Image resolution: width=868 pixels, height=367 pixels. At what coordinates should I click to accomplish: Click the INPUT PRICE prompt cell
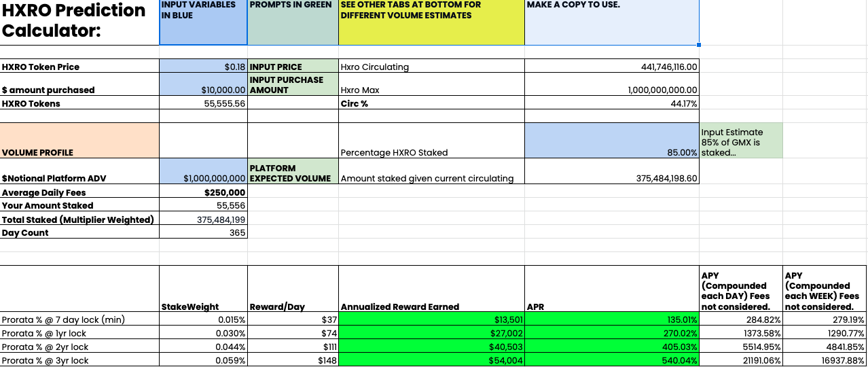coord(293,67)
